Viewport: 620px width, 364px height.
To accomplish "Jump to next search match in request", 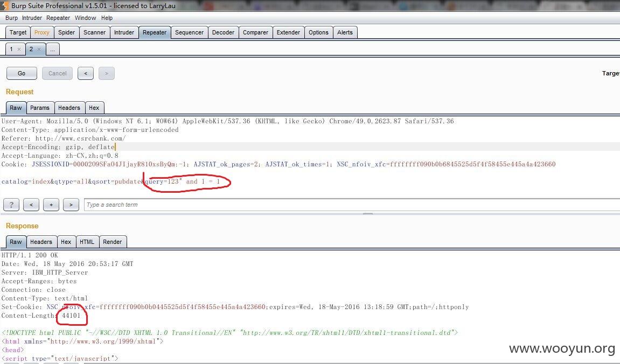I will coord(71,205).
